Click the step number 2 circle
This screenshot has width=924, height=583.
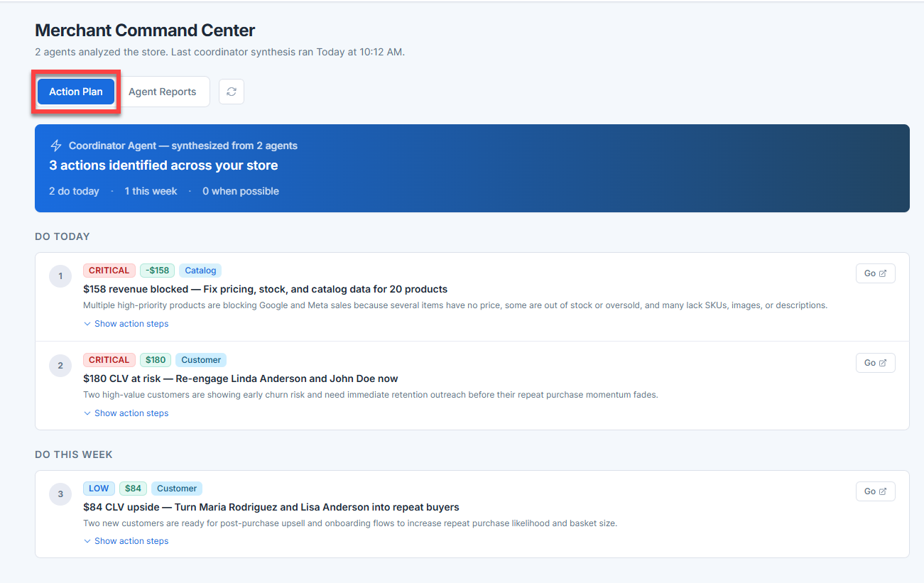tap(60, 366)
